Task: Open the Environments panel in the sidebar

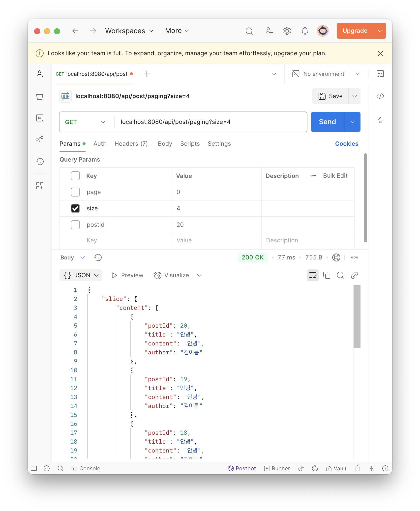Action: pos(40,118)
